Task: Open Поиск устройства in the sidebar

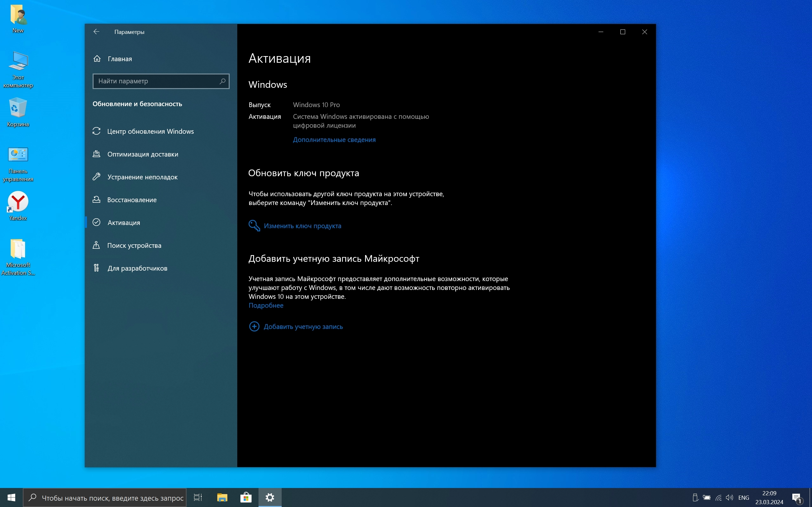Action: tap(134, 246)
